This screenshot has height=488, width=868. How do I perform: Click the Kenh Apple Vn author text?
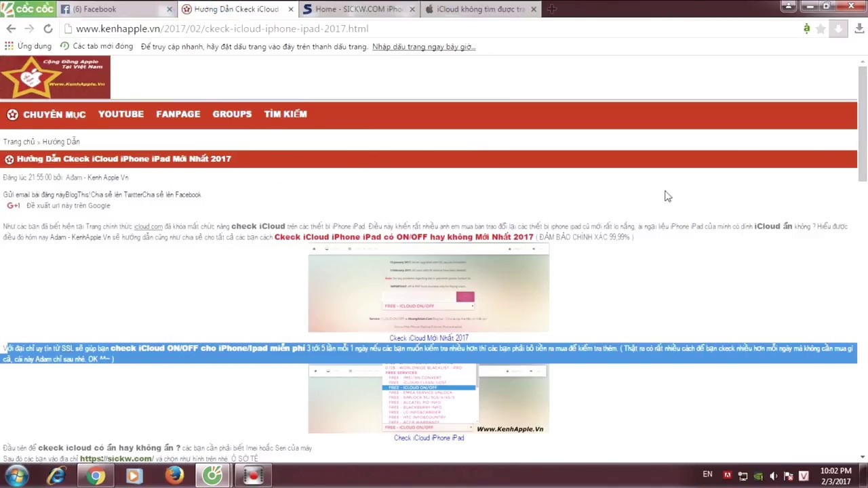click(x=108, y=178)
